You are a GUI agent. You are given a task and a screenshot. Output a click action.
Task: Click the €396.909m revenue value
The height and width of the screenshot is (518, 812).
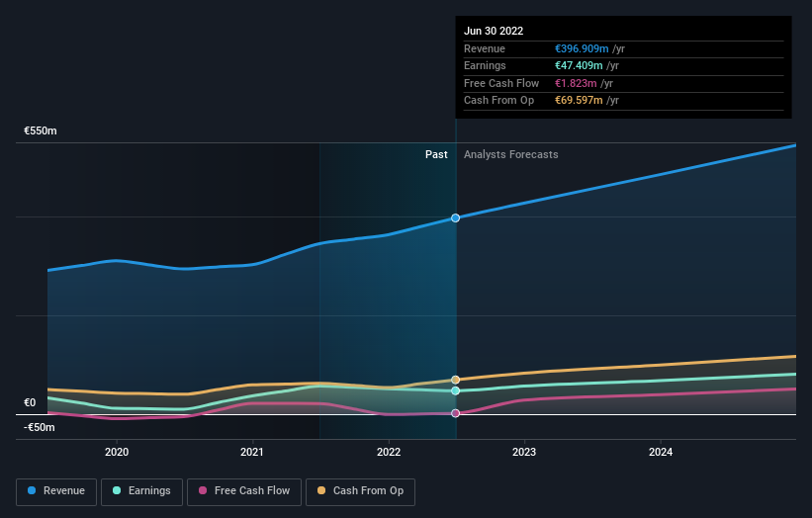tap(582, 48)
